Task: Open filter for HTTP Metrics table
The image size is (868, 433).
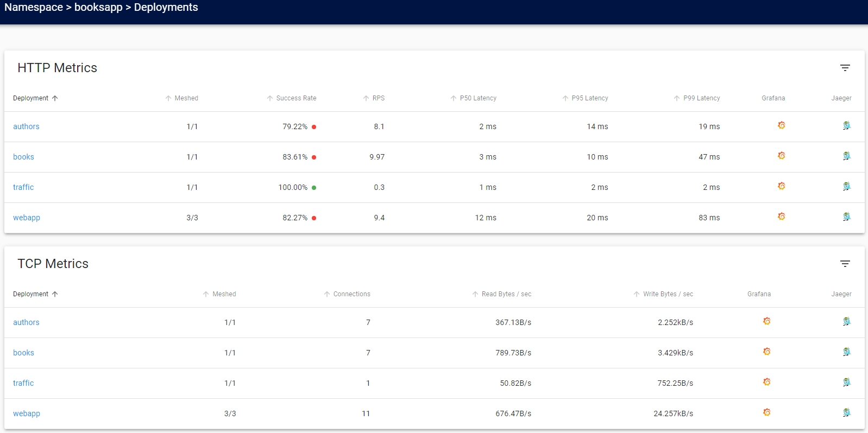Action: (845, 68)
